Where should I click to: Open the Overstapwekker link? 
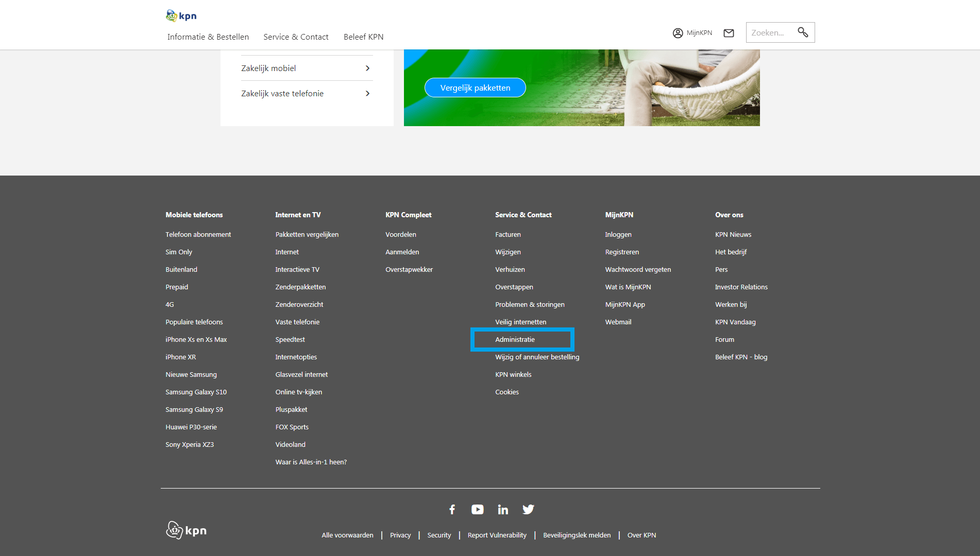coord(409,269)
